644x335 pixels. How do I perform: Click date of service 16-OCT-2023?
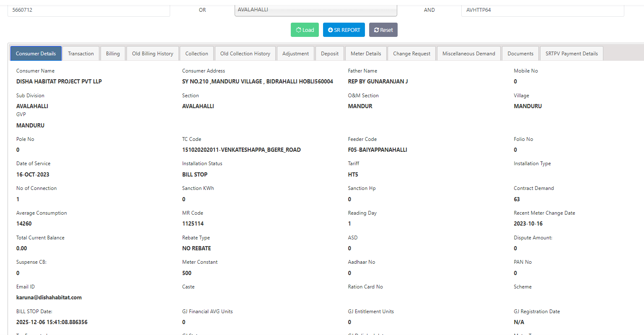[x=33, y=174]
